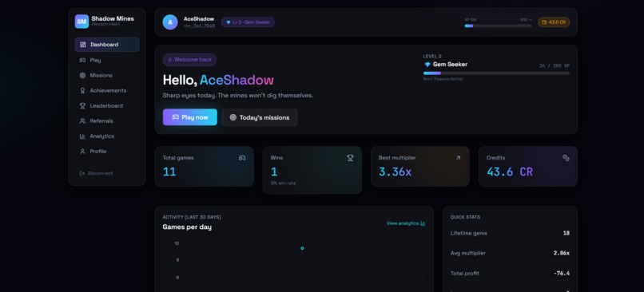Click the header XP progress bar

(498, 26)
